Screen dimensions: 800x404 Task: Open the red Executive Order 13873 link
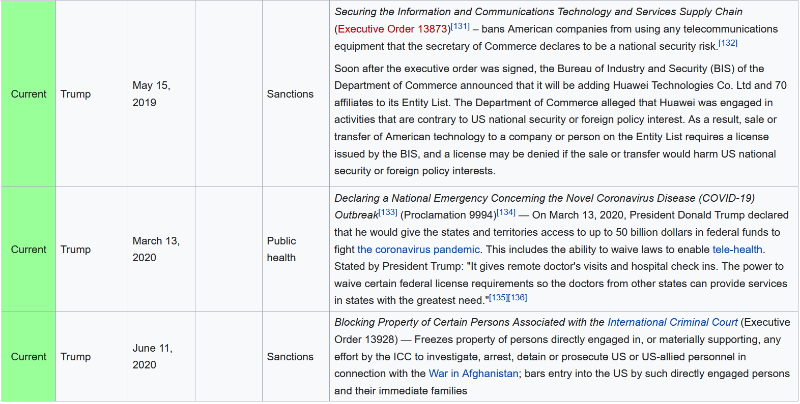click(x=394, y=29)
